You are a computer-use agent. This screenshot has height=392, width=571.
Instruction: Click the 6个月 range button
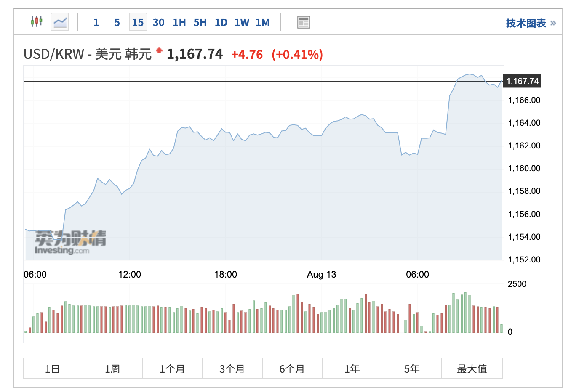click(x=292, y=369)
